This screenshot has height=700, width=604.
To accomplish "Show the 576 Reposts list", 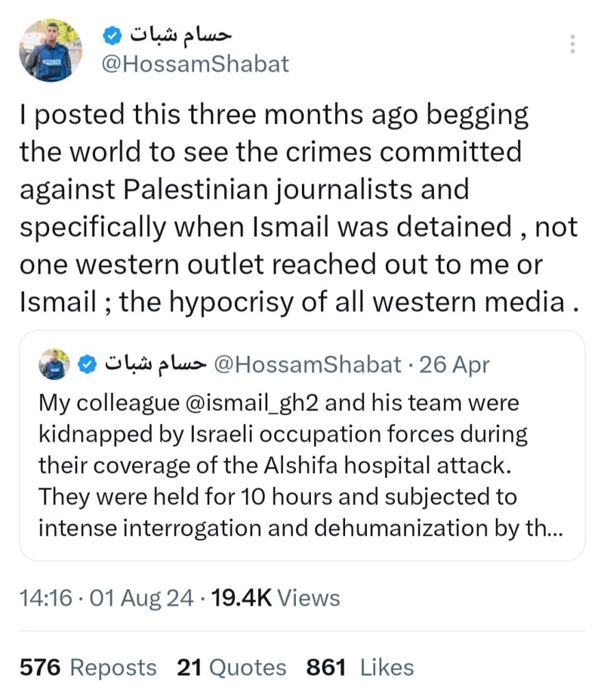I will tap(87, 667).
